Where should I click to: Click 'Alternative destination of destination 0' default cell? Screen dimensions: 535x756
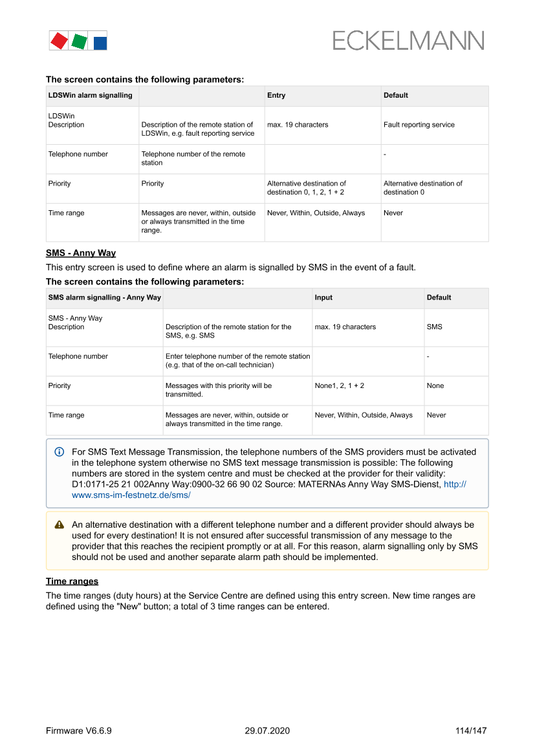pos(422,188)
